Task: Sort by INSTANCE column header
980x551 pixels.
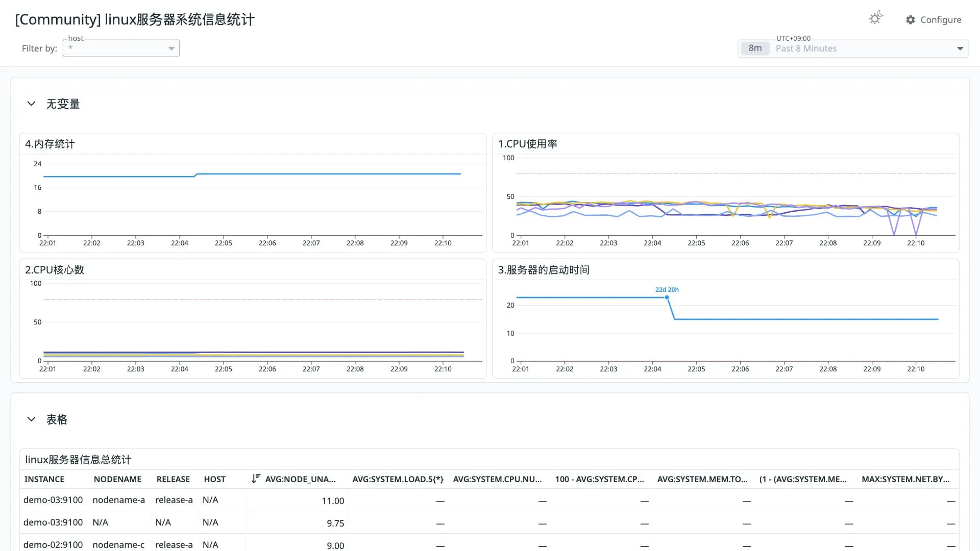Action: tap(44, 480)
